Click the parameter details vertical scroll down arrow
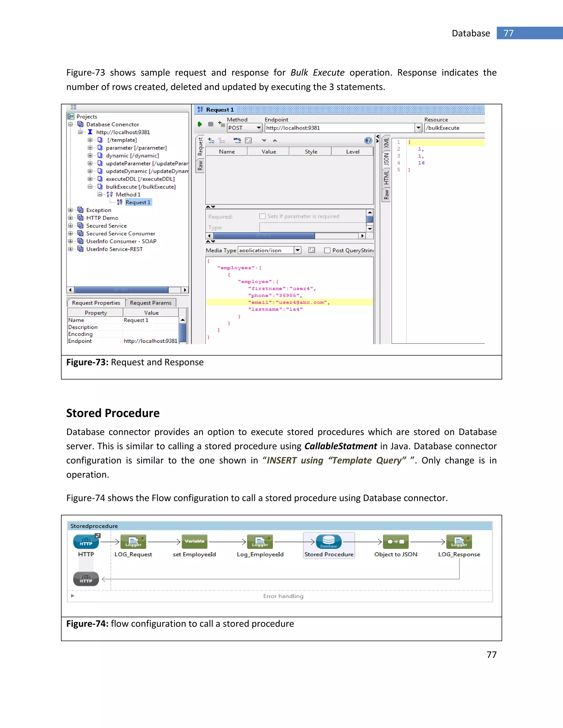563x728 pixels. tap(369, 229)
